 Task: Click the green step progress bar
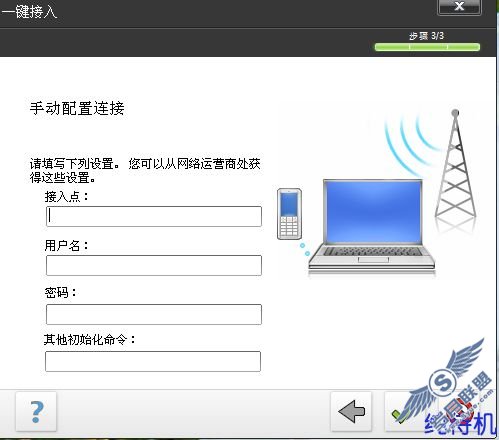[x=427, y=47]
